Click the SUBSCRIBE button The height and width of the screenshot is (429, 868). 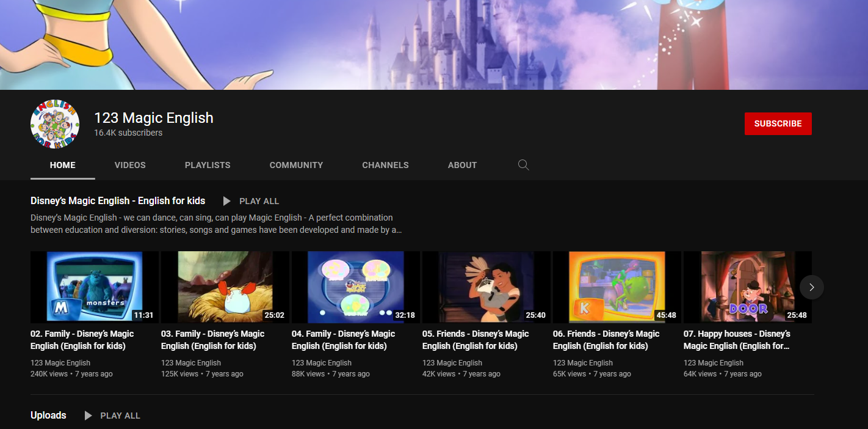click(778, 123)
